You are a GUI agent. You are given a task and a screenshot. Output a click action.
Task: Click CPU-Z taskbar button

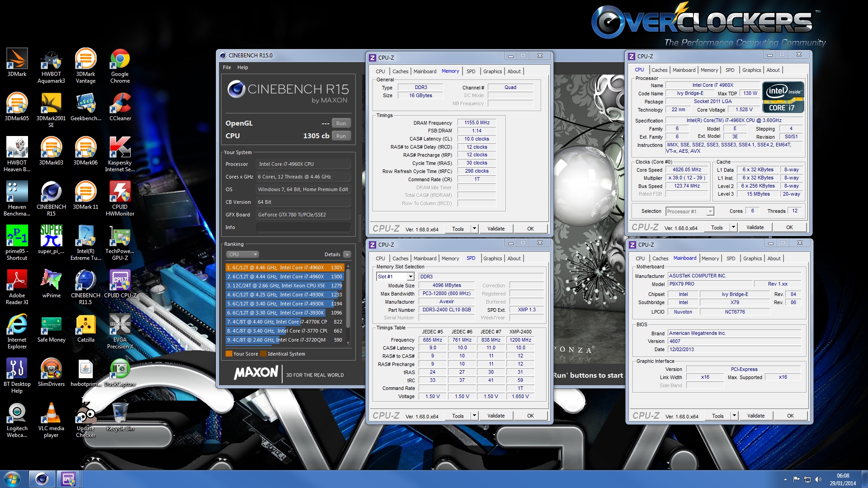click(68, 479)
